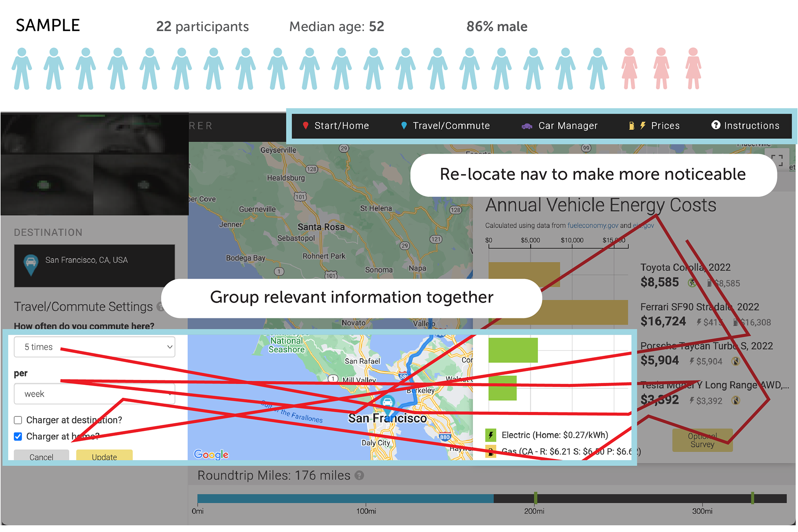The image size is (798, 532).
Task: Click the yellow Gas legend icon
Action: (491, 451)
